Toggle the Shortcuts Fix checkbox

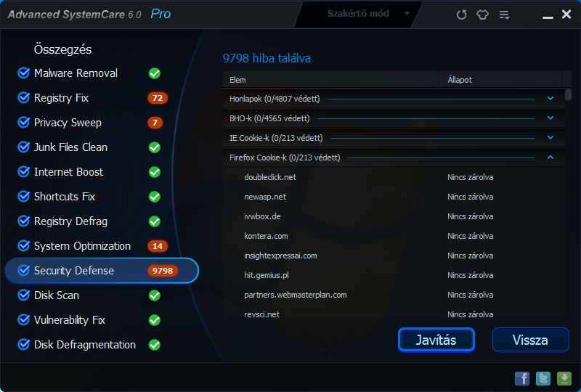click(x=24, y=197)
